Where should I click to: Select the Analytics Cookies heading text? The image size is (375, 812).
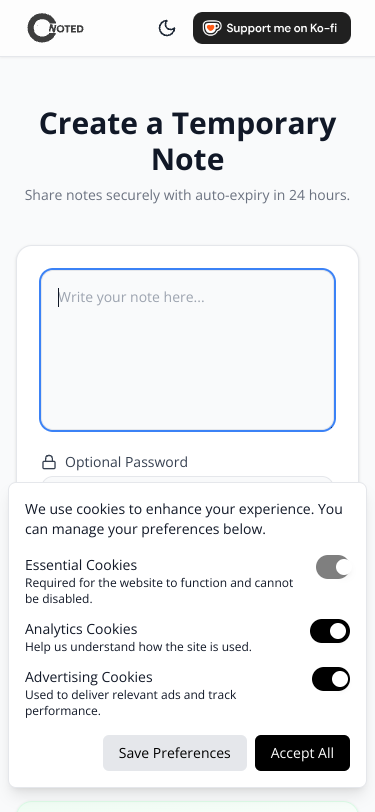coord(81,629)
